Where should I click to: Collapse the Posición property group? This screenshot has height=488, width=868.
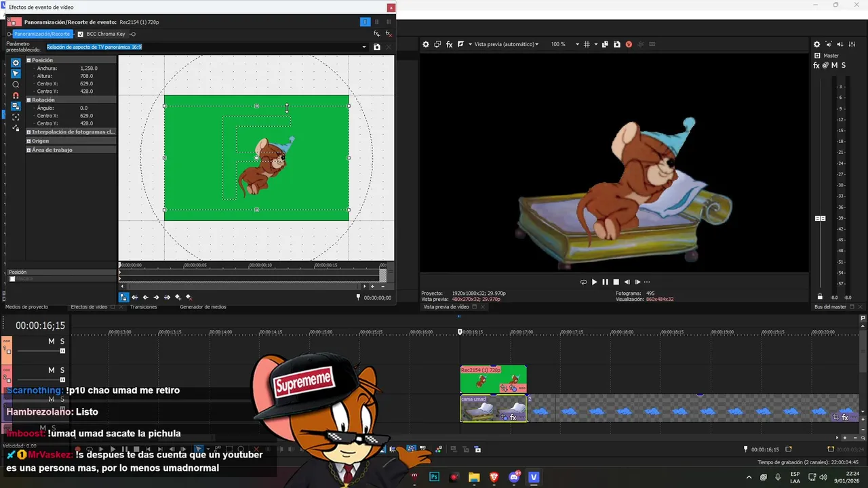(29, 60)
